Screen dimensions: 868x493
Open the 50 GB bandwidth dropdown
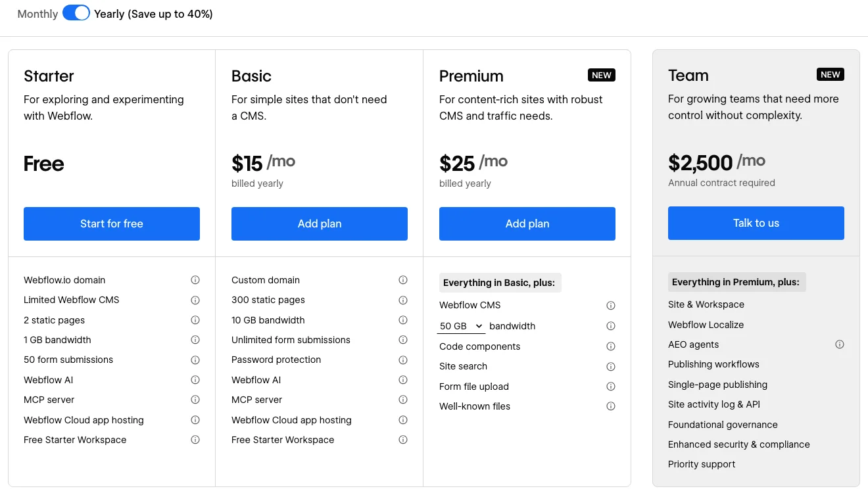[461, 326]
